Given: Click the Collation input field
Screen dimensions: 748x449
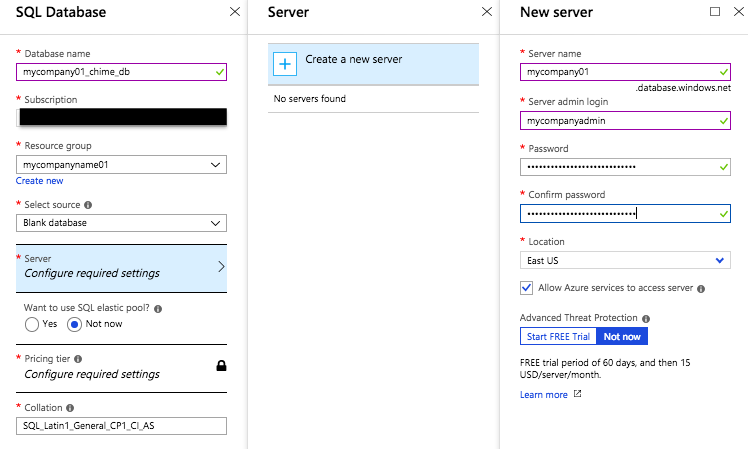Looking at the screenshot, I should coord(121,426).
